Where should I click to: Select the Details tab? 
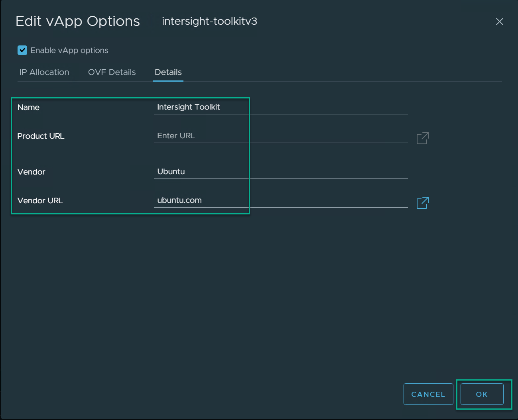[x=168, y=72]
